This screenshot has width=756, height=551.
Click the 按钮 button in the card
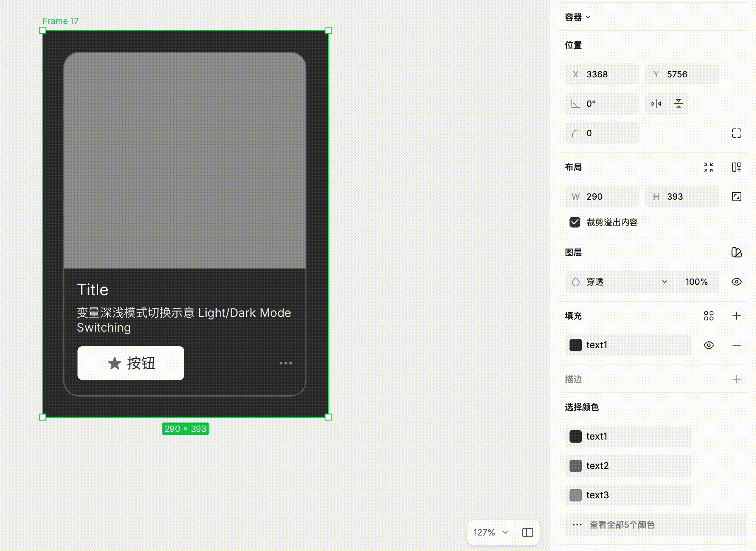(131, 363)
